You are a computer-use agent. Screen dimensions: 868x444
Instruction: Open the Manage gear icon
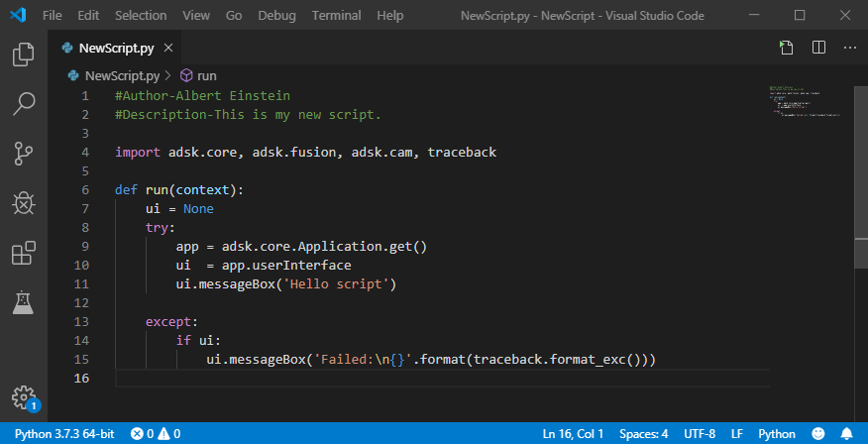[23, 397]
